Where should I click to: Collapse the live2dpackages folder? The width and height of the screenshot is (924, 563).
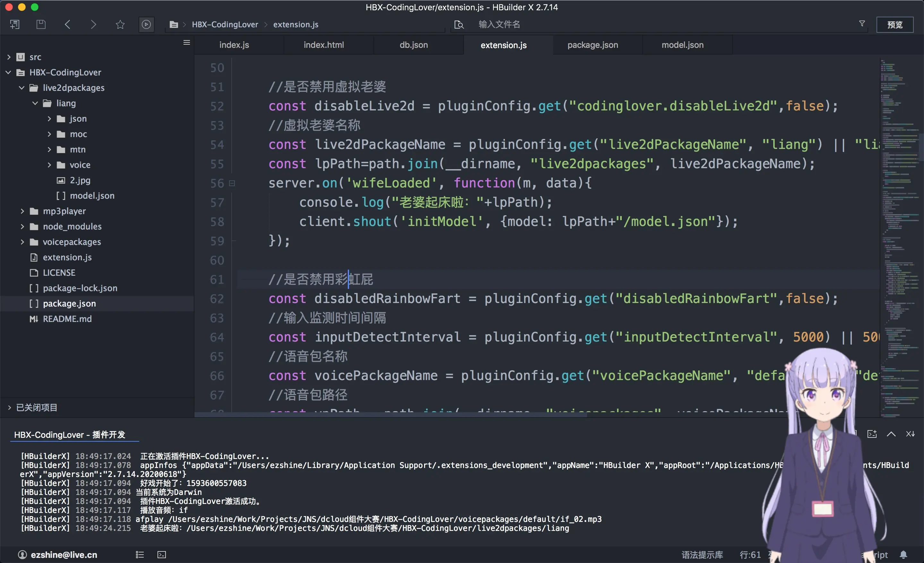click(x=22, y=88)
